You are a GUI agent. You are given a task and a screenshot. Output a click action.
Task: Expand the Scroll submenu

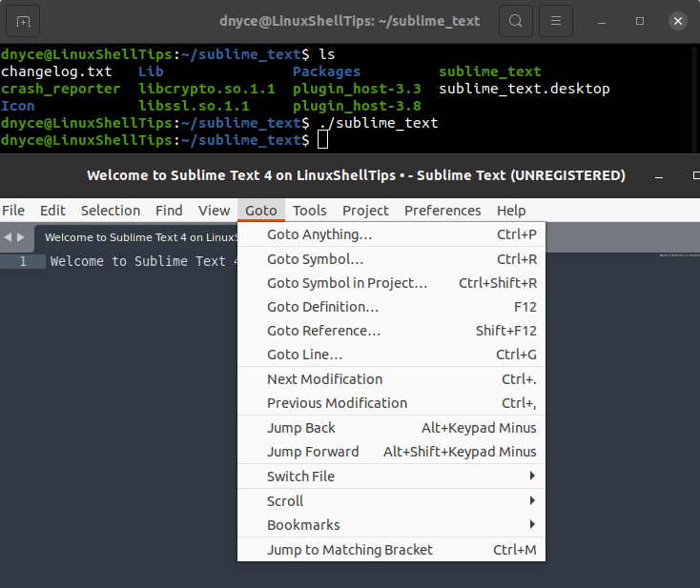[x=392, y=501]
